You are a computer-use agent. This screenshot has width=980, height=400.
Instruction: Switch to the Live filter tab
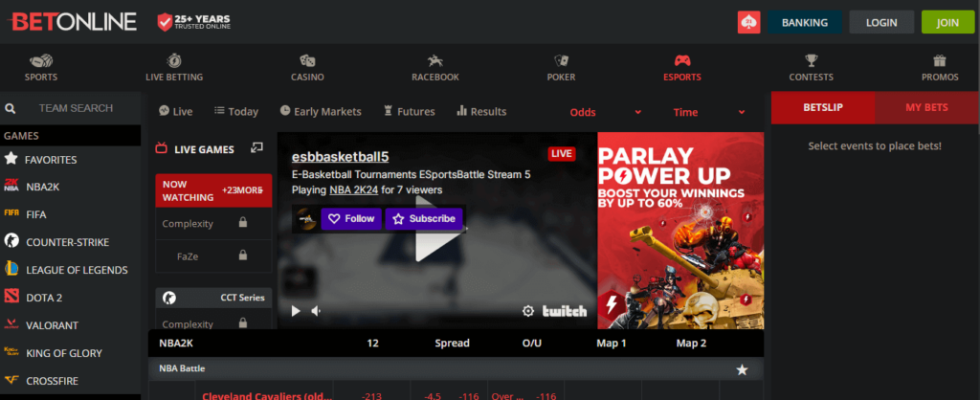(176, 111)
